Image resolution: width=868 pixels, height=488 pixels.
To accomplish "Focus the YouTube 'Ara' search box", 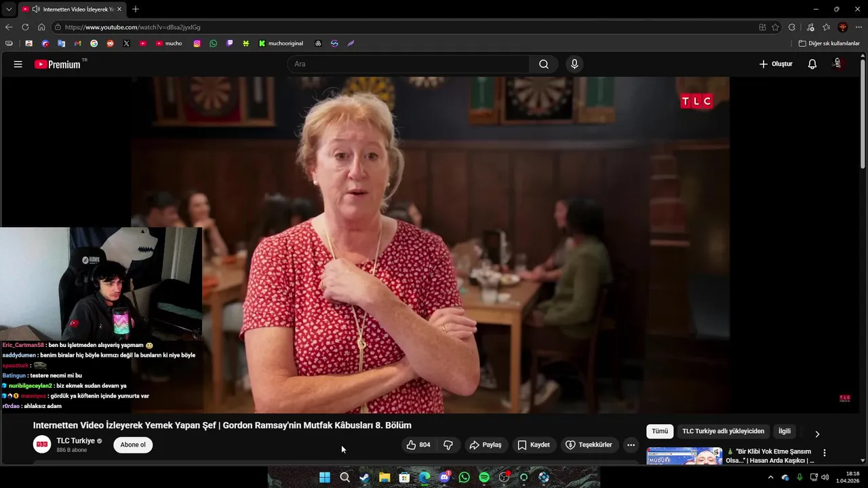I will coord(409,64).
